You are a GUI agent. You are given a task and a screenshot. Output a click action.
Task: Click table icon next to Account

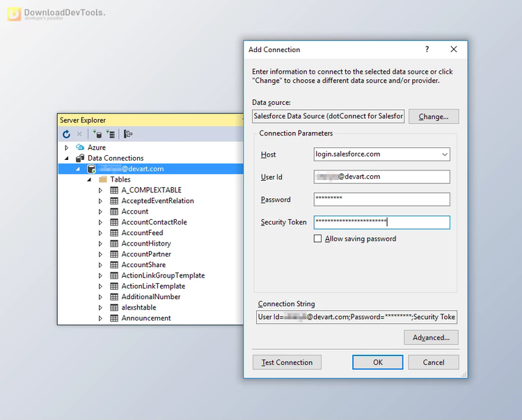[114, 211]
